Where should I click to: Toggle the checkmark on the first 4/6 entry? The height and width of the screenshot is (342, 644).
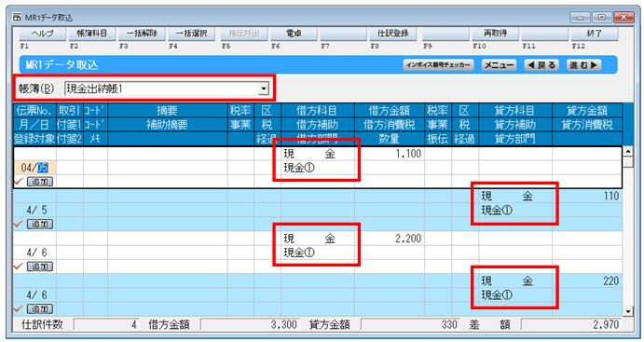[x=19, y=267]
